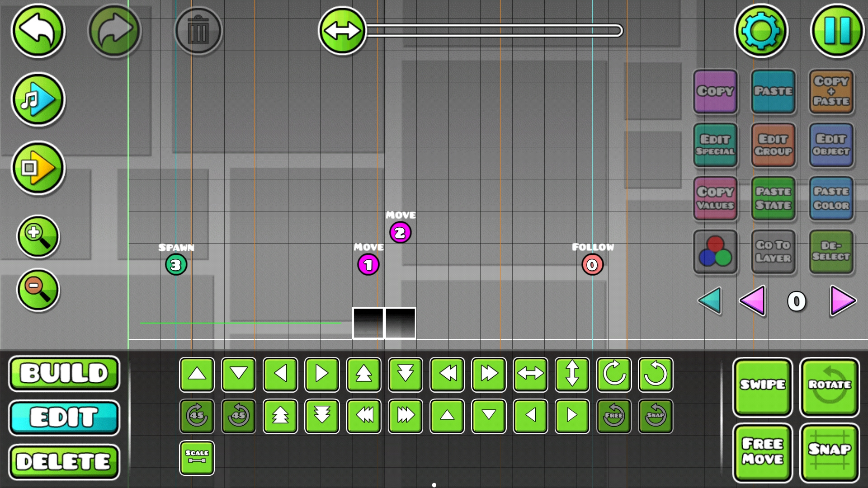Click Paste State button
Screen dimensions: 868x488
[x=773, y=198]
